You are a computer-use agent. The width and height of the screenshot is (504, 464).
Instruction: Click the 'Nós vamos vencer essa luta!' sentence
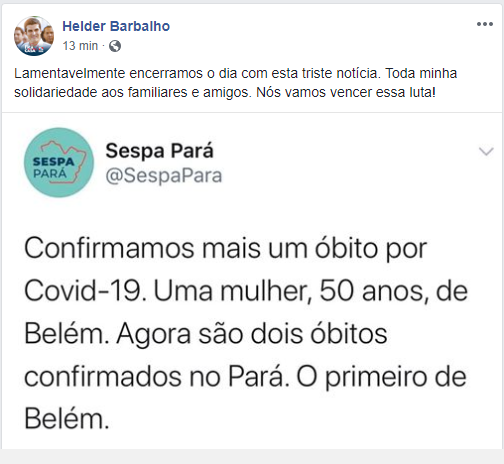pyautogui.click(x=346, y=92)
